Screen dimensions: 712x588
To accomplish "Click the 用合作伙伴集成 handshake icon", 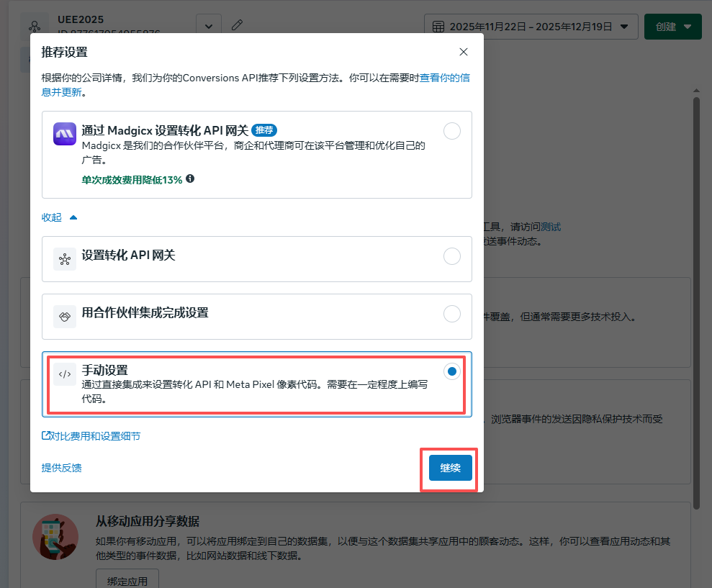I will pos(65,316).
